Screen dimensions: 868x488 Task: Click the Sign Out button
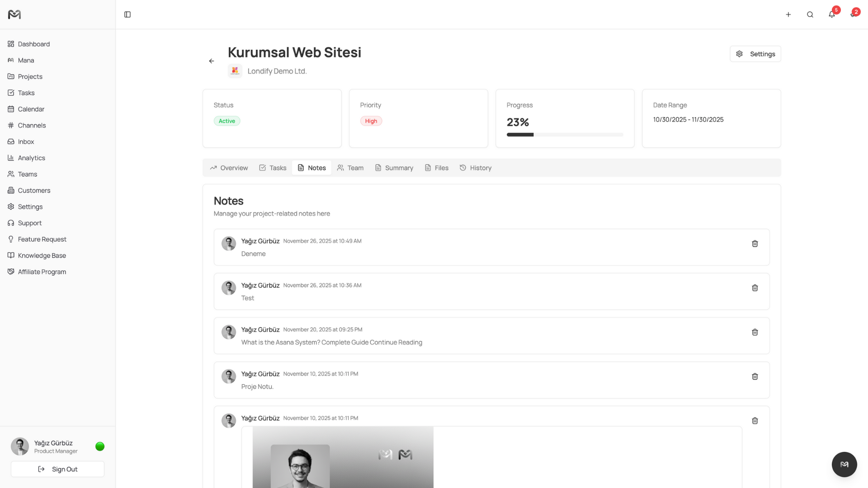click(x=57, y=469)
